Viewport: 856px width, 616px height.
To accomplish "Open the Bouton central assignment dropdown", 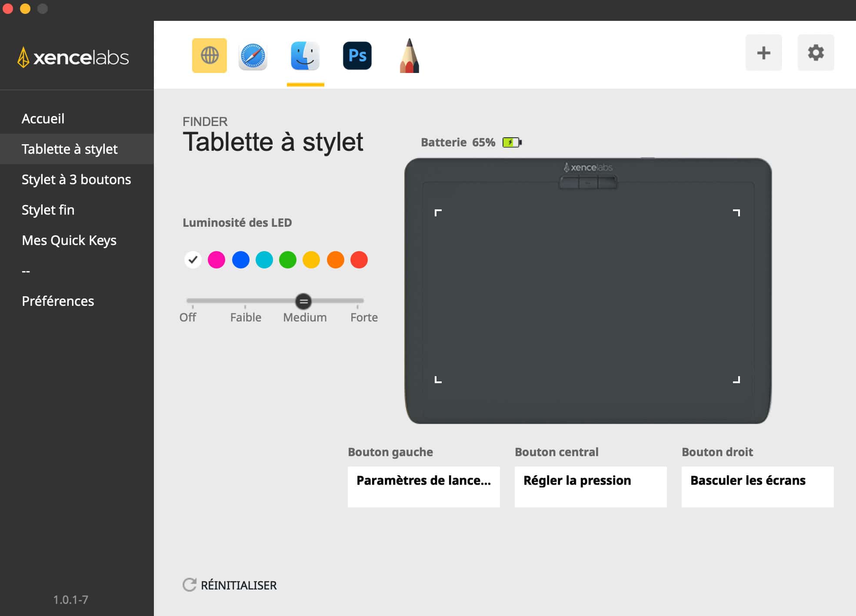I will tap(590, 487).
